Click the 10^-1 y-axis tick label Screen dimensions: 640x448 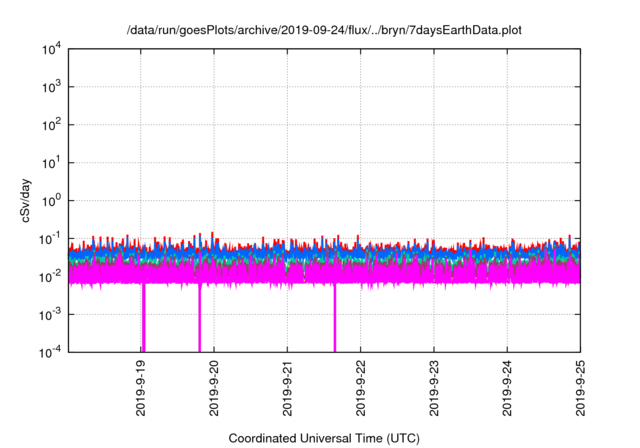click(50, 239)
